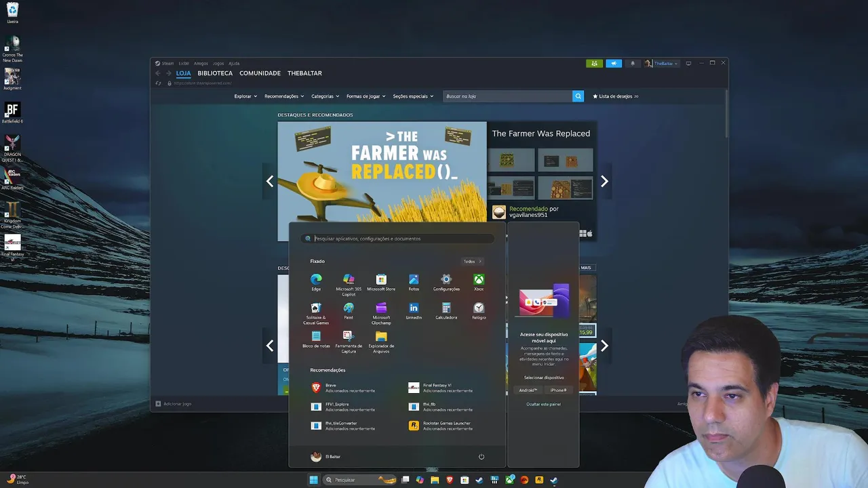This screenshot has height=488, width=868.
Task: Choose Android in phone panel
Action: point(528,390)
